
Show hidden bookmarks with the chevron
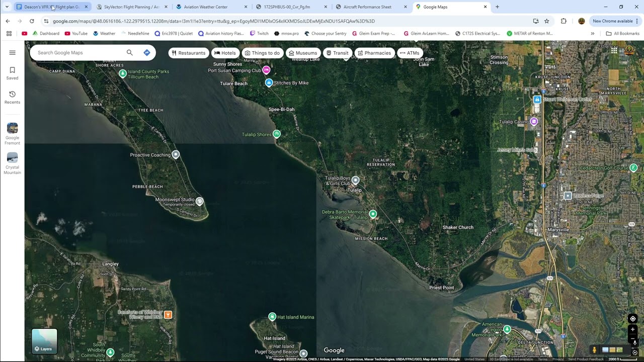tap(592, 34)
